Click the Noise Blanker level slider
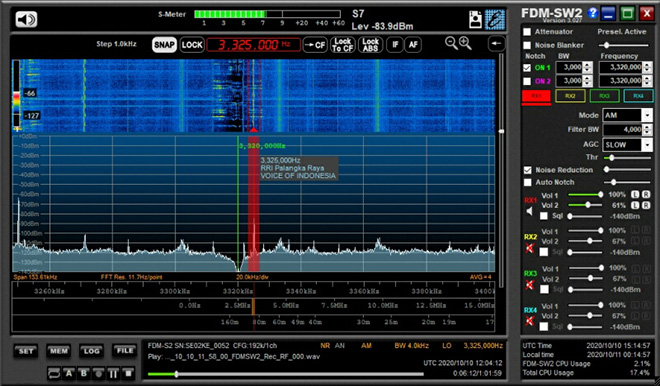Image resolution: width=660 pixels, height=386 pixels. coord(624,45)
